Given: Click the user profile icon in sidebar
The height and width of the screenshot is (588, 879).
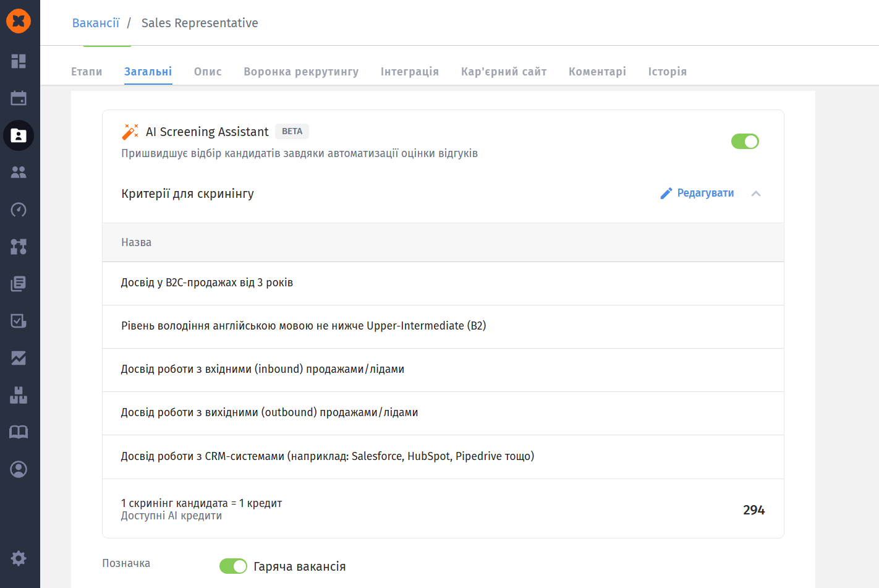Looking at the screenshot, I should coord(19,469).
